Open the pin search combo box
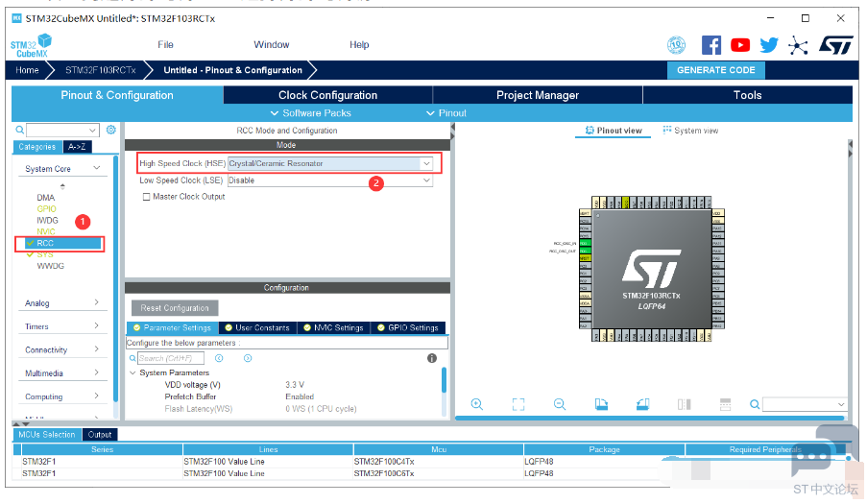This screenshot has height=504, width=867. tap(804, 404)
